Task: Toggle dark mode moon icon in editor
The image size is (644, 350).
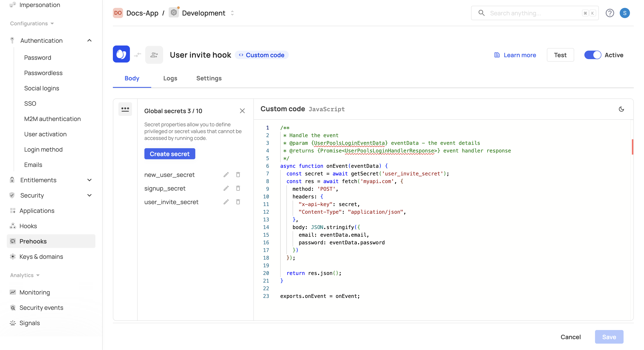Action: (x=621, y=109)
